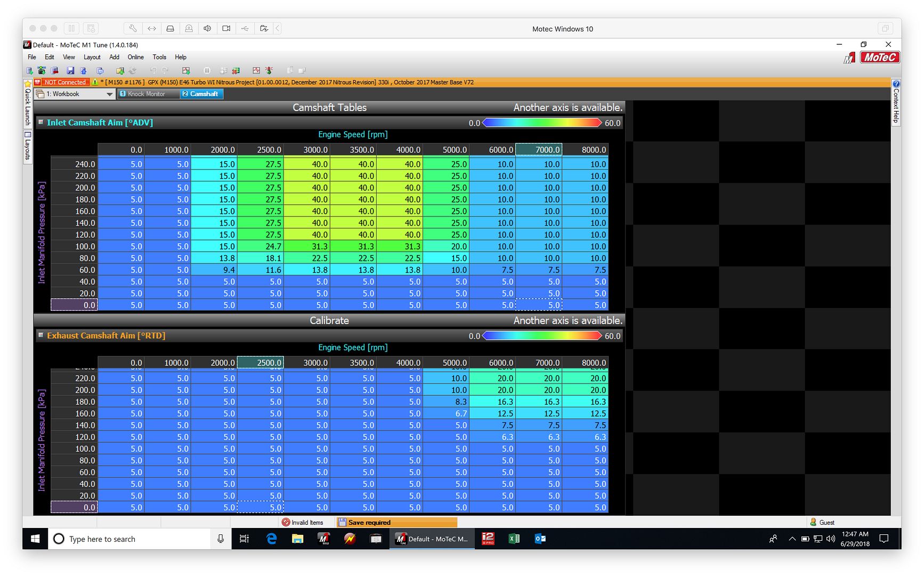Click the round pause icon in M1 Tune toolbar
The height and width of the screenshot is (576, 924).
[207, 70]
